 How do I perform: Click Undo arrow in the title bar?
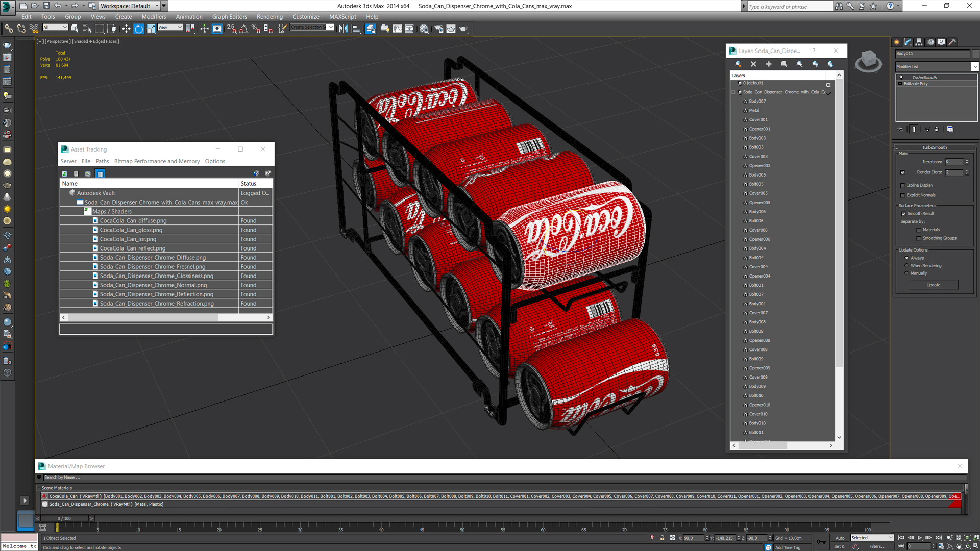coord(58,6)
